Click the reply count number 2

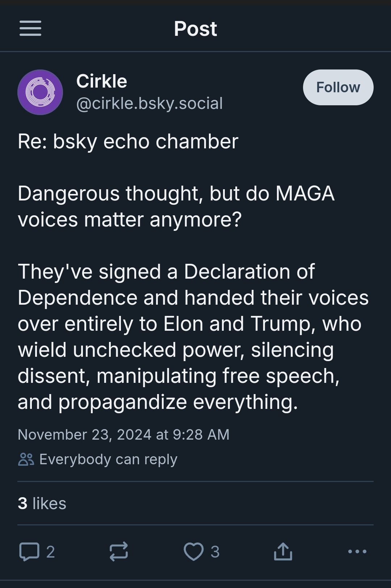click(x=51, y=552)
